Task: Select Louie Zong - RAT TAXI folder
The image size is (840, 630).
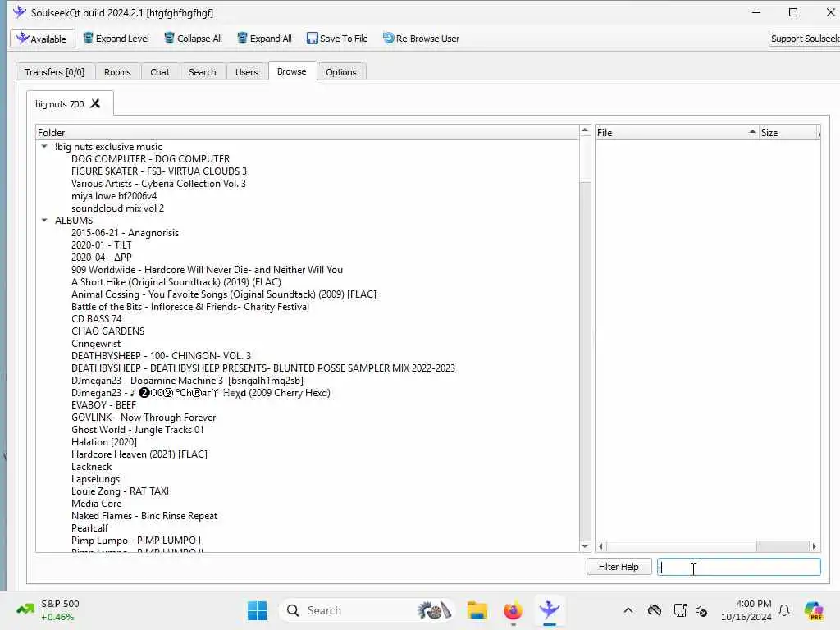Action: [x=120, y=491]
